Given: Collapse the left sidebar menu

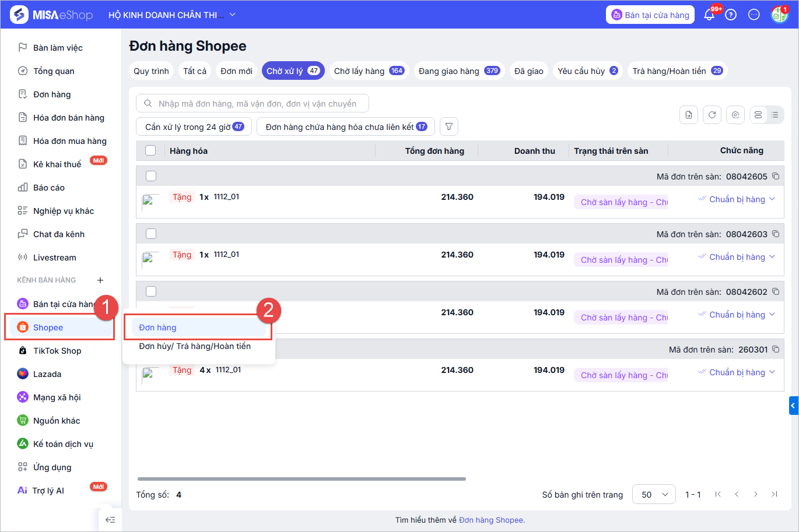Looking at the screenshot, I should [110, 519].
